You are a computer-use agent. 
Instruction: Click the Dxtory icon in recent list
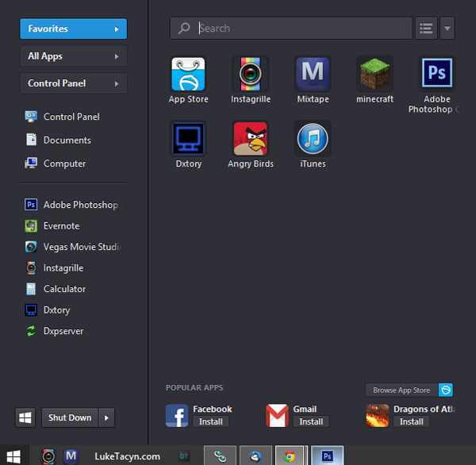point(31,310)
